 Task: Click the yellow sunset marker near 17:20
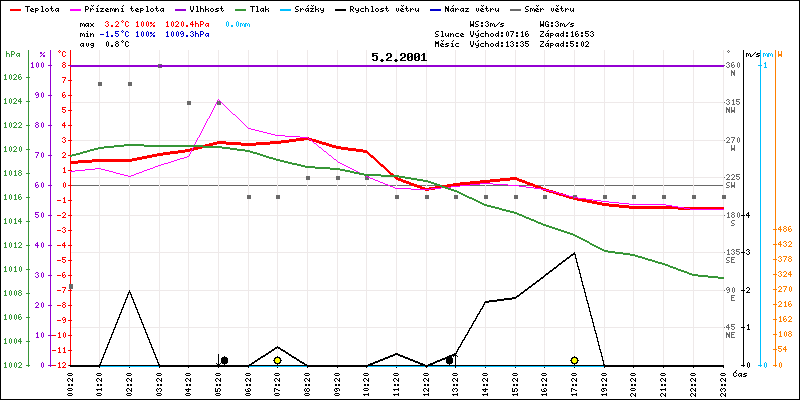[x=574, y=360]
